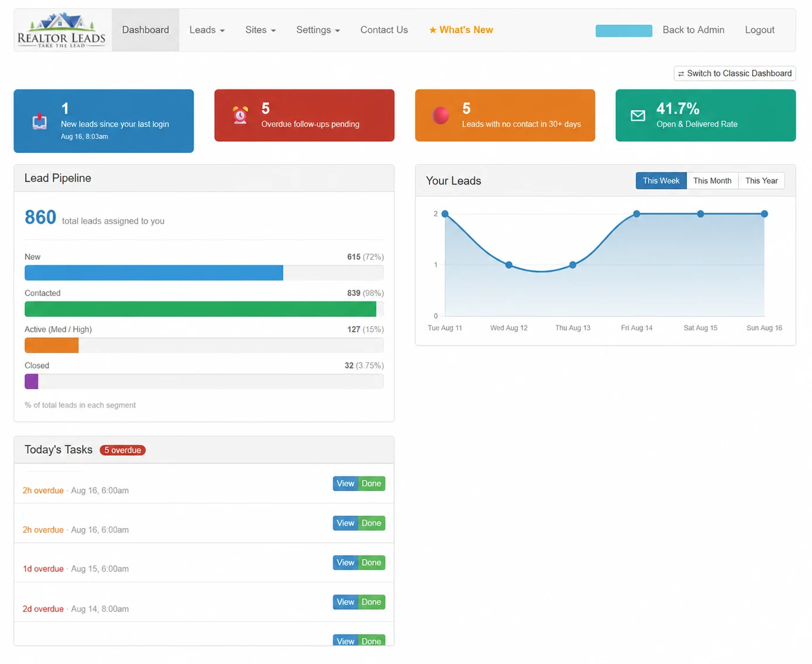Click the Realtor Leads logo
The width and height of the screenshot is (812, 664).
62,30
